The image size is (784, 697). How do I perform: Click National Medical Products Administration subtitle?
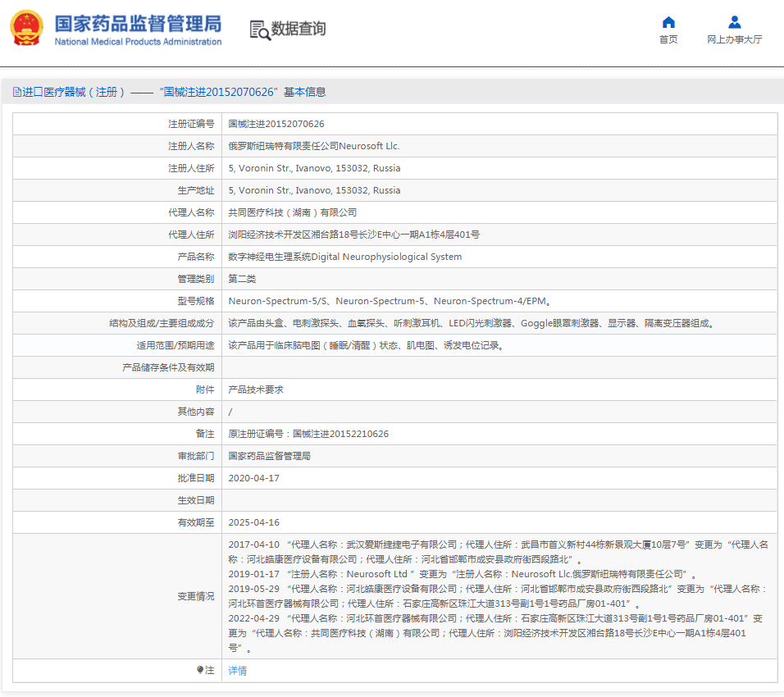click(x=138, y=42)
